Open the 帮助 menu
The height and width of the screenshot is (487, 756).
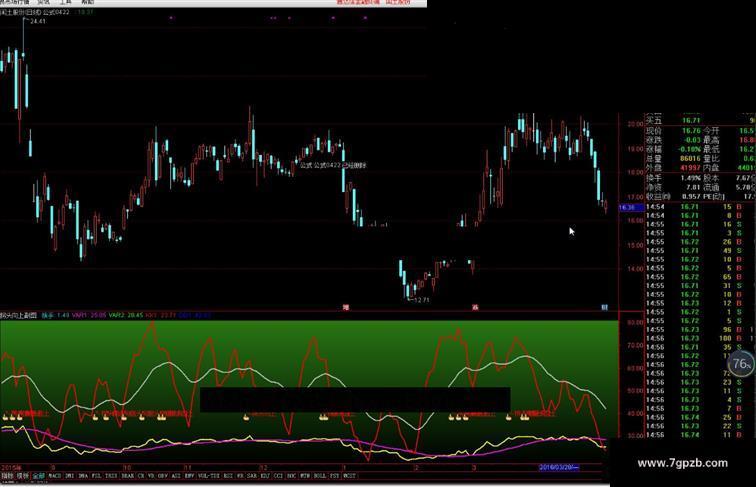coord(88,2)
